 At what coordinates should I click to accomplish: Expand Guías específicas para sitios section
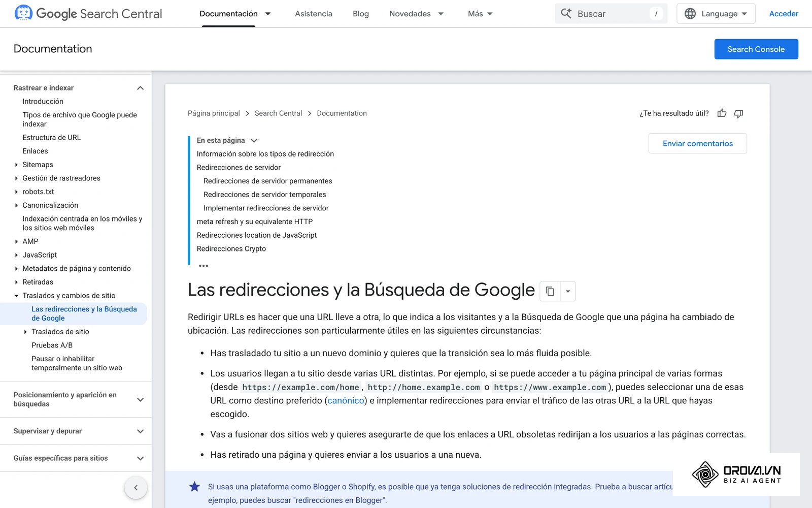[141, 458]
